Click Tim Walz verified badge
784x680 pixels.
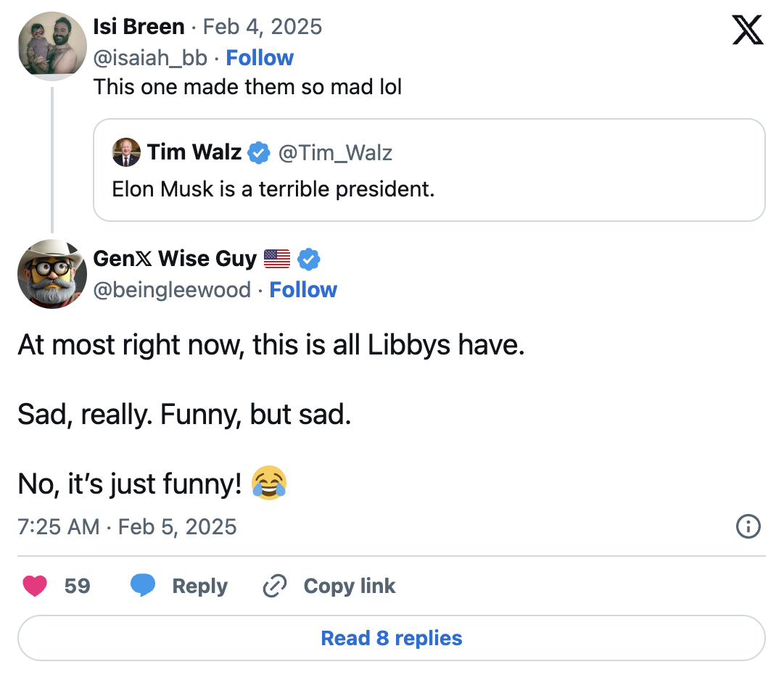point(258,153)
